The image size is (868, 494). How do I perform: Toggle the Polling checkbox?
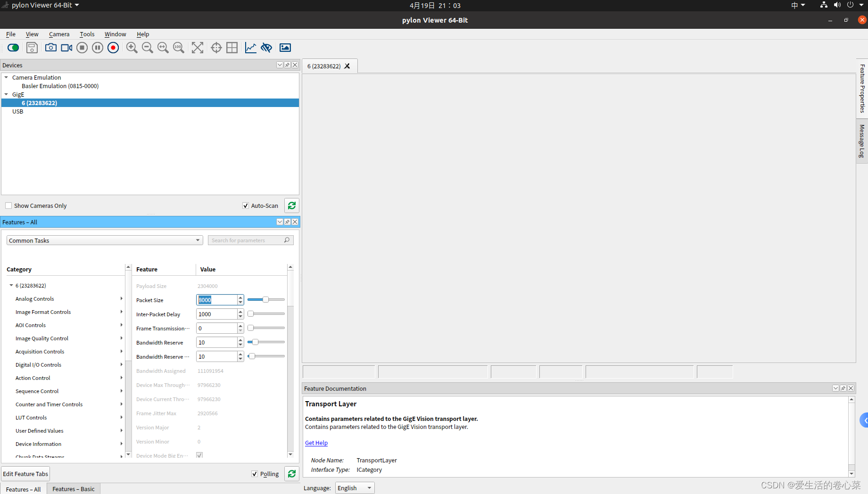[255, 474]
